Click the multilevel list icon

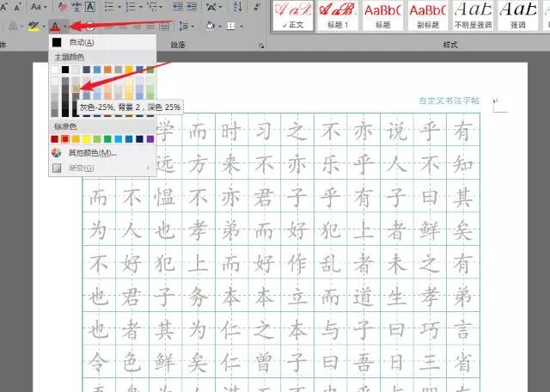[151, 6]
